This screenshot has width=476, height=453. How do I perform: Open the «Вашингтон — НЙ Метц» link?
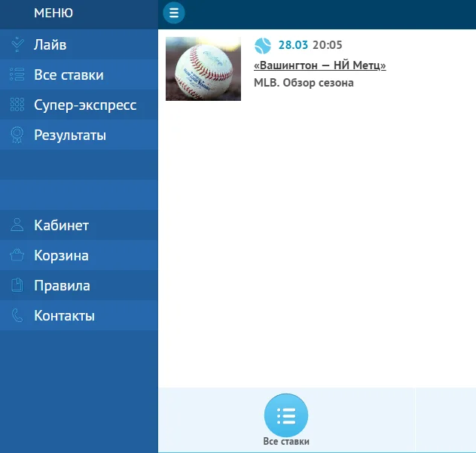(320, 65)
